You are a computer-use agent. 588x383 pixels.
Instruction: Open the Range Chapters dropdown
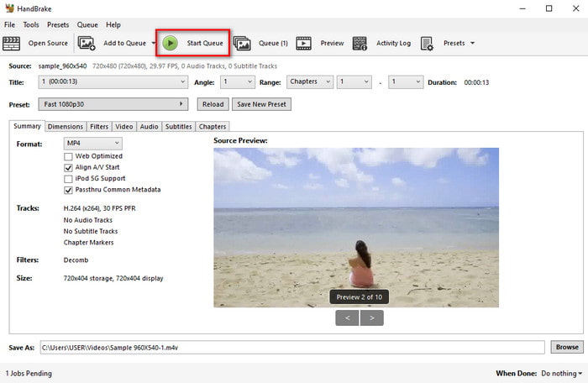click(x=310, y=81)
